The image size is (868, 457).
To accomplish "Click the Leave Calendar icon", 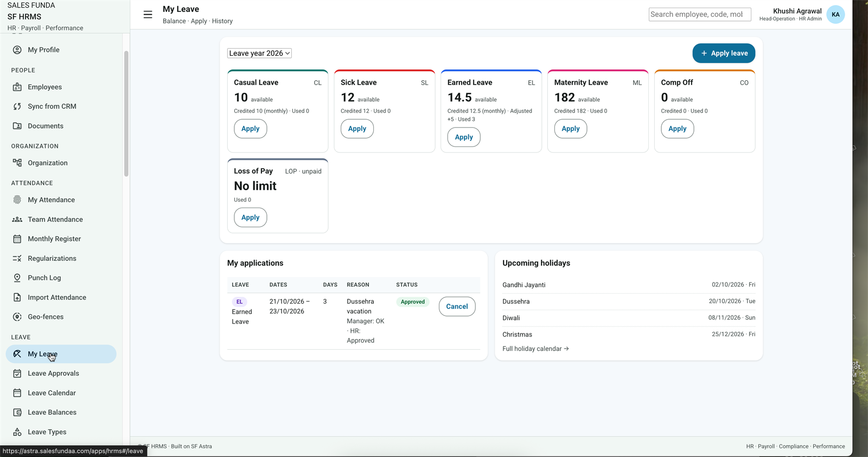I will pyautogui.click(x=17, y=393).
